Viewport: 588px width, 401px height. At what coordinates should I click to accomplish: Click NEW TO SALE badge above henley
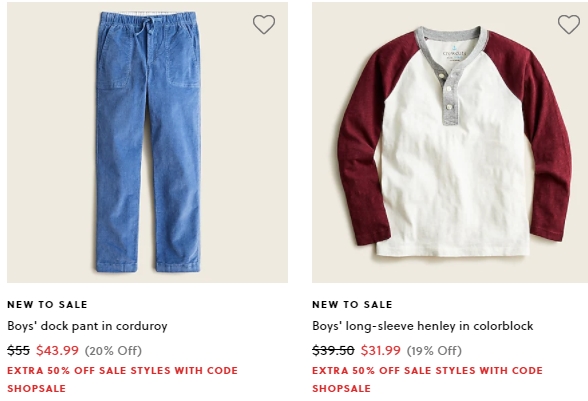(352, 305)
